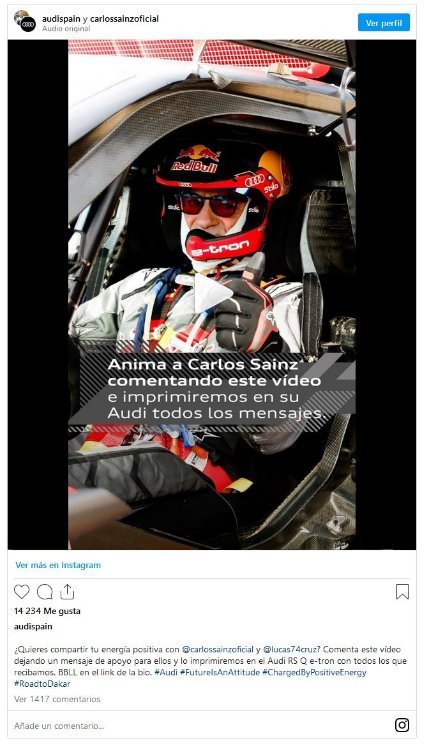Open @carlossainzoficial mention in caption

pos(218,650)
